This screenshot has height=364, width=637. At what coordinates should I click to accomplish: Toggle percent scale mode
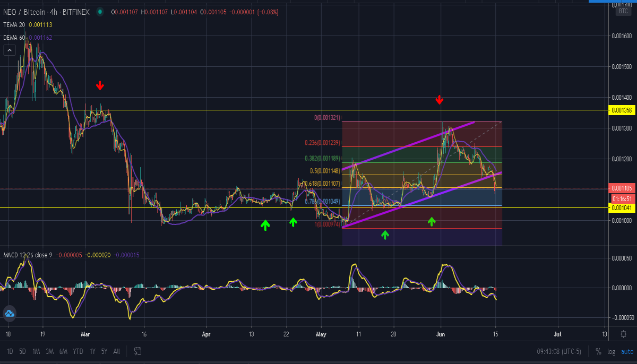598,351
